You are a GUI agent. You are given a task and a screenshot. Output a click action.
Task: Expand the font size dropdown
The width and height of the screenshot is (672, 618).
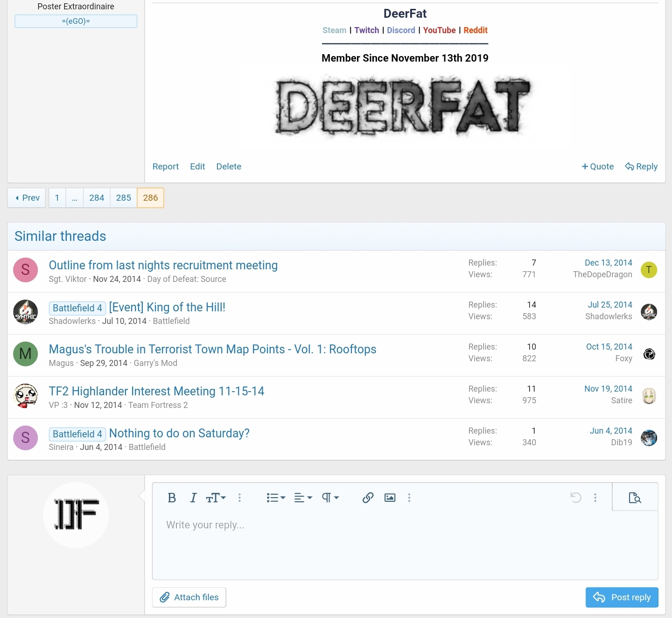click(216, 498)
